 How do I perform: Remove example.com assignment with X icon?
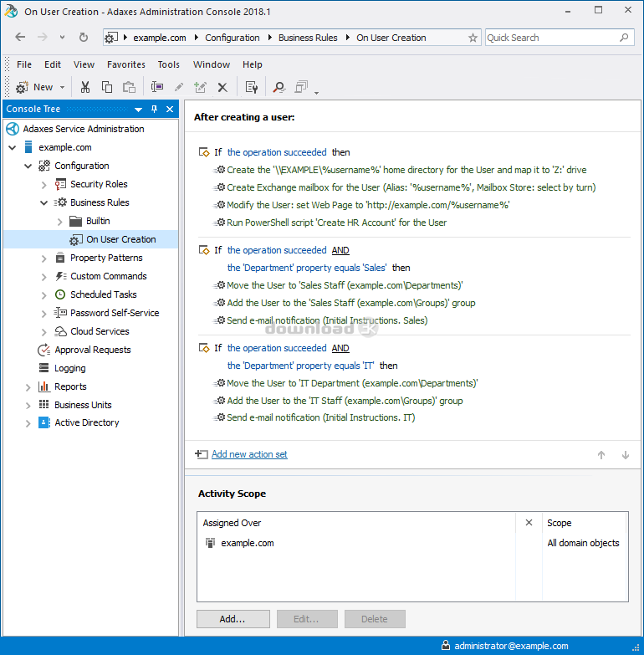click(x=529, y=523)
